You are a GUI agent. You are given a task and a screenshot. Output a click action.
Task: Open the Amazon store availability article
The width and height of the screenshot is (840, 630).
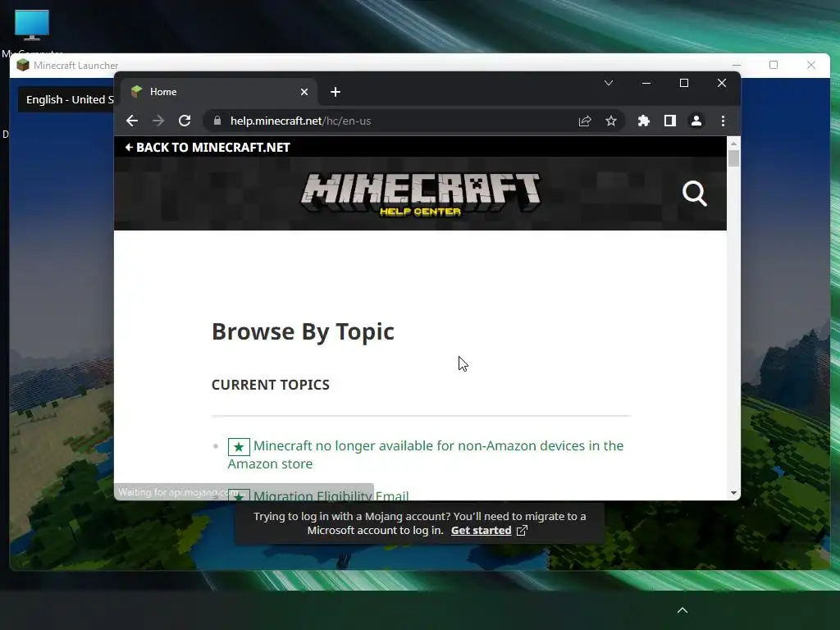point(426,454)
